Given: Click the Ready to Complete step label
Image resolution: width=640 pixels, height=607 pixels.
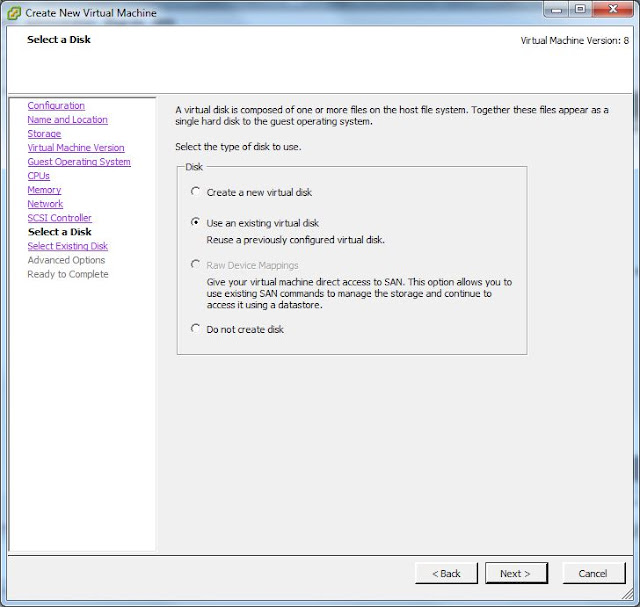Looking at the screenshot, I should coord(68,274).
